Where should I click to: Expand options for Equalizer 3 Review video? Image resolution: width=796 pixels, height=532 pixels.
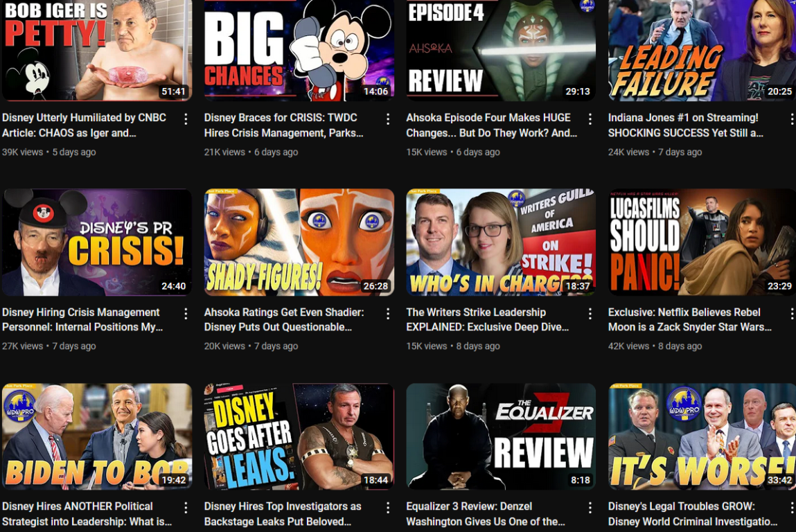click(x=590, y=508)
